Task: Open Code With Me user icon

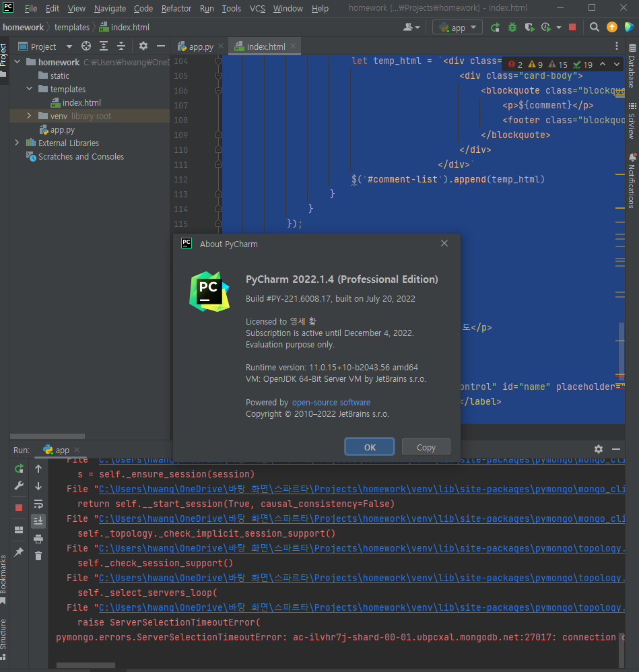Action: pyautogui.click(x=411, y=28)
